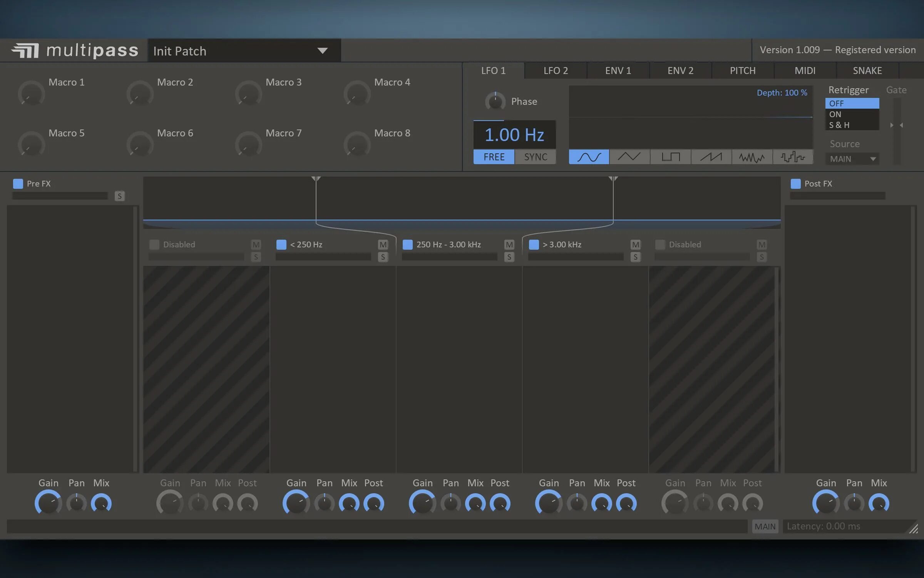Disable the < 250 Hz band
The image size is (924, 578).
(x=281, y=245)
